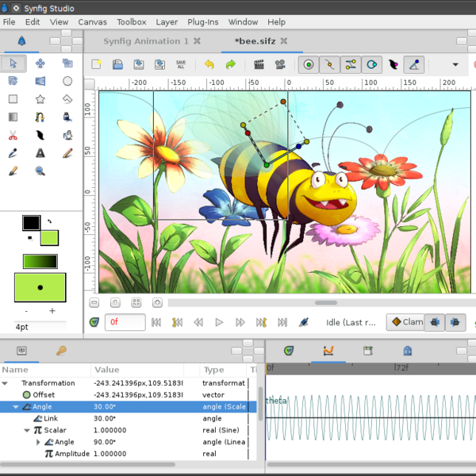
Task: Collapse the Transformation parameter row
Action: [x=5, y=383]
